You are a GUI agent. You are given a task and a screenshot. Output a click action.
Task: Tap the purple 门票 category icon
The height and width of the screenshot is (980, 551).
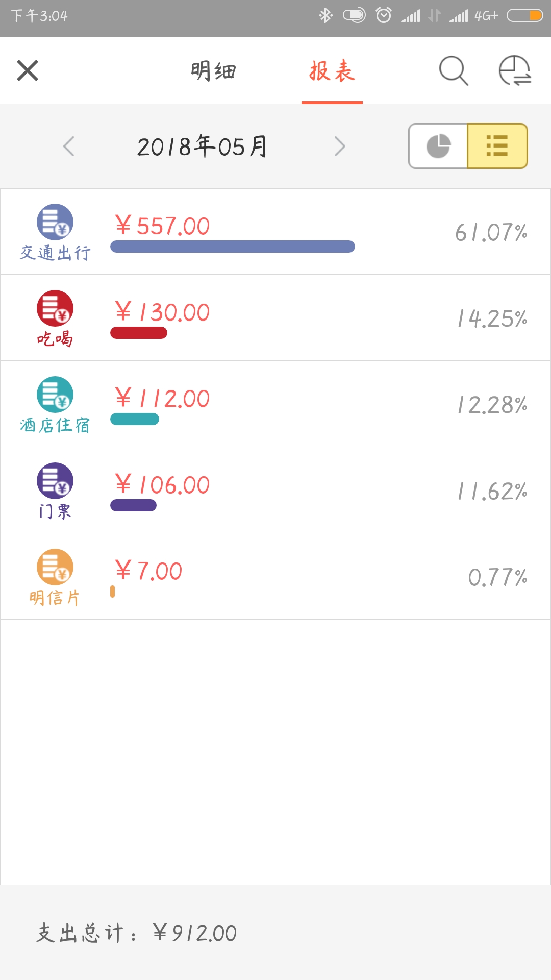(55, 481)
